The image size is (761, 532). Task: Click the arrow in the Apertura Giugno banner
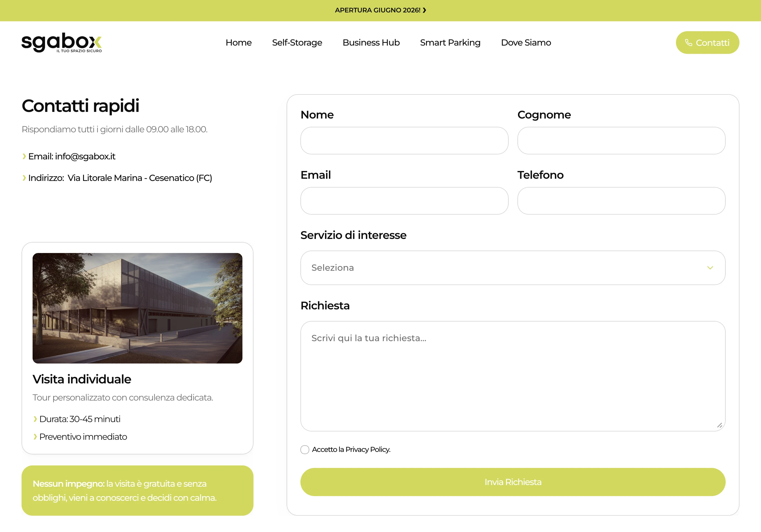coord(424,10)
